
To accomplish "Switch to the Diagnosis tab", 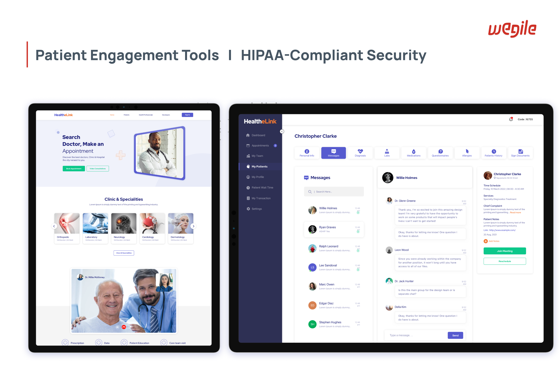I will point(360,153).
